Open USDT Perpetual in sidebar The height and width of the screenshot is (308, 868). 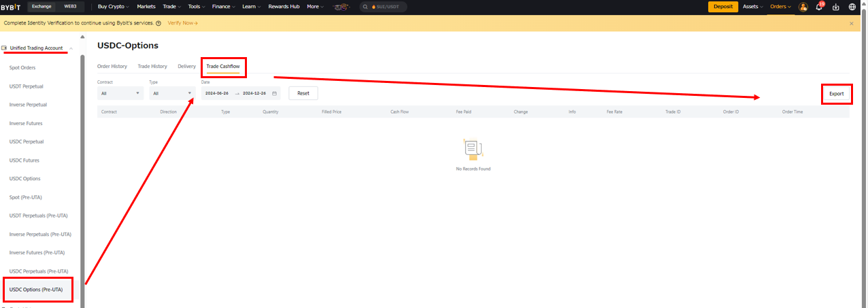27,86
